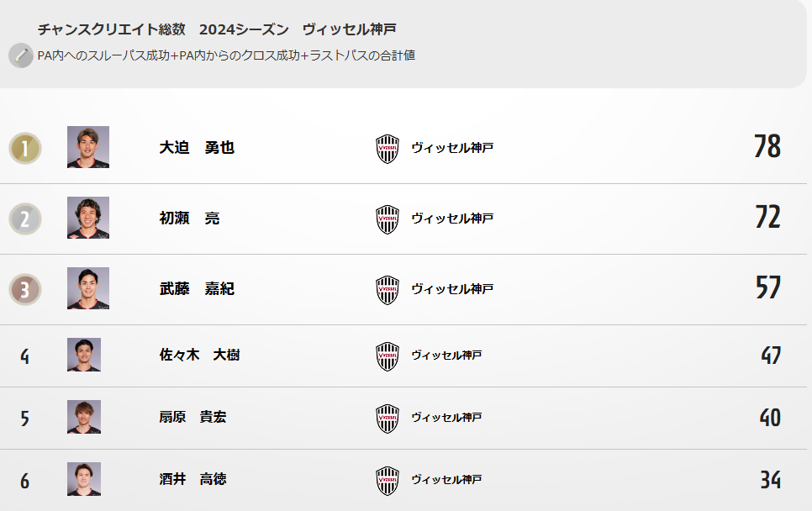
Task: Click the bronze rank 3 medal icon
Action: [x=25, y=289]
